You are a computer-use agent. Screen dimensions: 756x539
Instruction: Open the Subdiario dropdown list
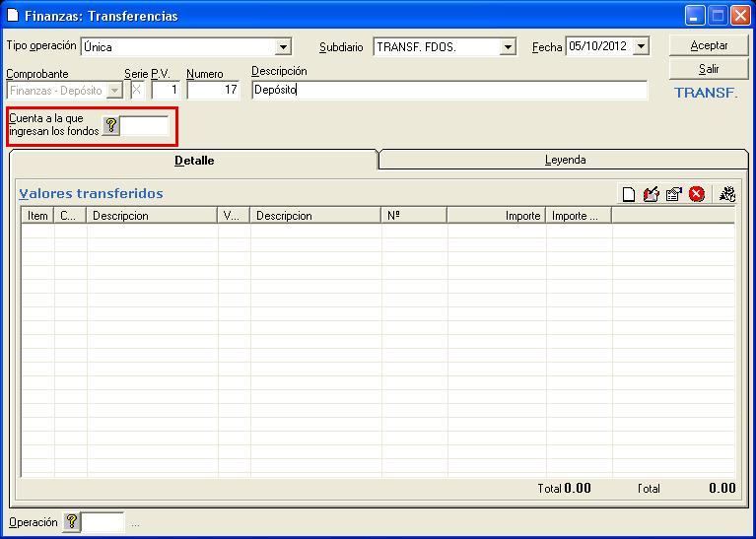click(x=508, y=46)
